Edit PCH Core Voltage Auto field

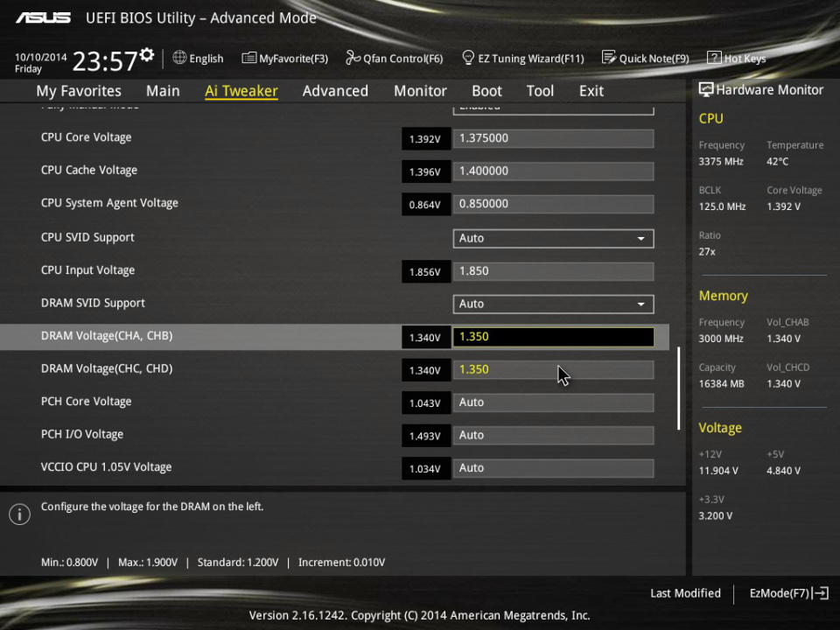pos(553,402)
